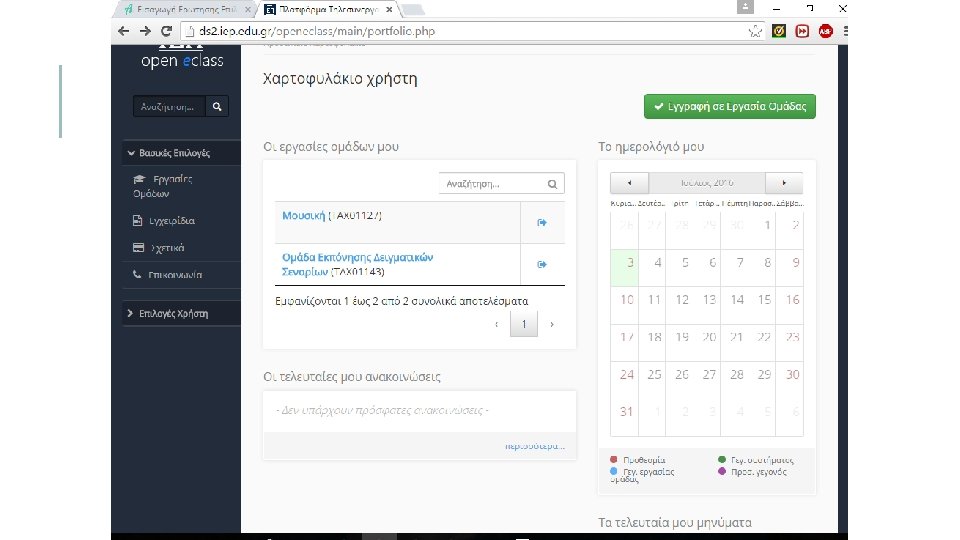Click the sidebar Αναζήτηση input field
This screenshot has width=960, height=540.
170,107
